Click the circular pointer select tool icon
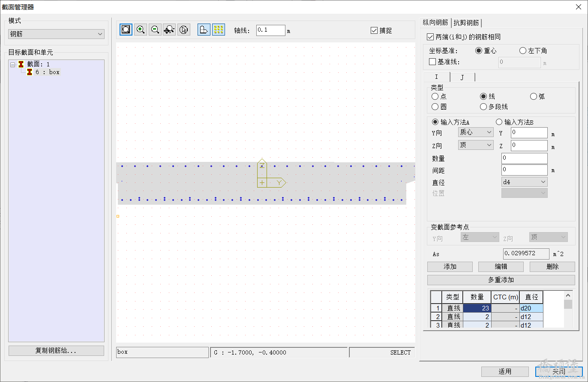Screen dimensions: 588x382 tap(184, 30)
